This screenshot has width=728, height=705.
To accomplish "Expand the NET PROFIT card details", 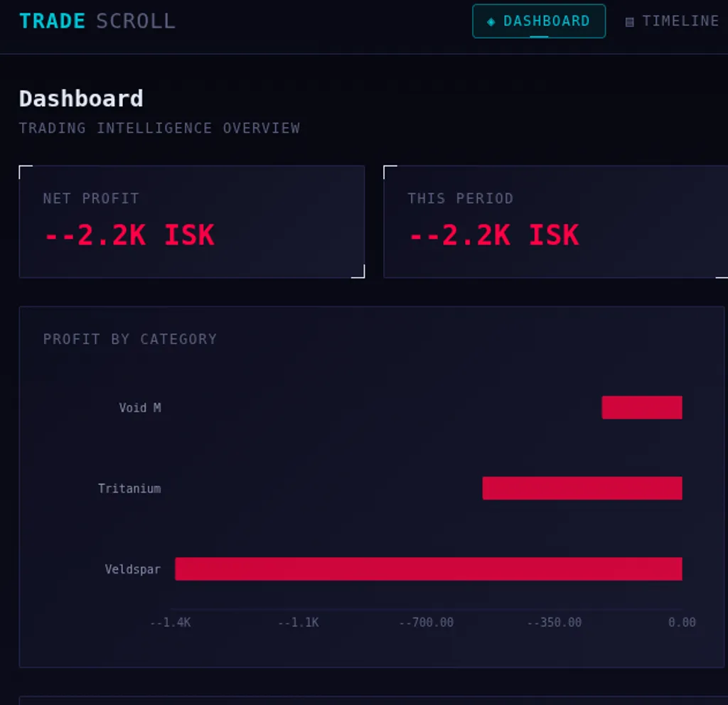I will pyautogui.click(x=192, y=221).
